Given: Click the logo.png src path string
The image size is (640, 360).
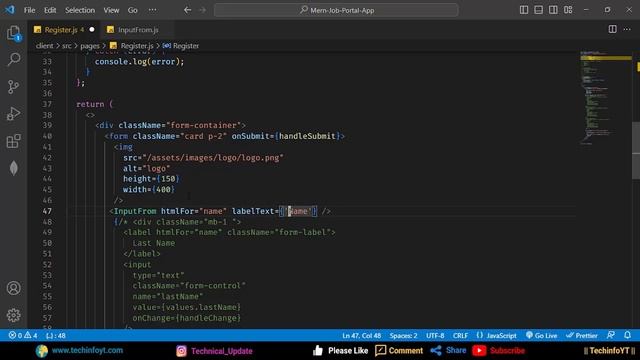Looking at the screenshot, I should tap(213, 158).
